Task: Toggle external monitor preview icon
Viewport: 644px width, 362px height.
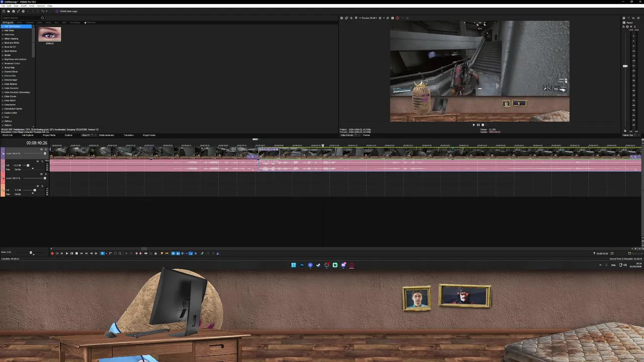Action: [346, 18]
